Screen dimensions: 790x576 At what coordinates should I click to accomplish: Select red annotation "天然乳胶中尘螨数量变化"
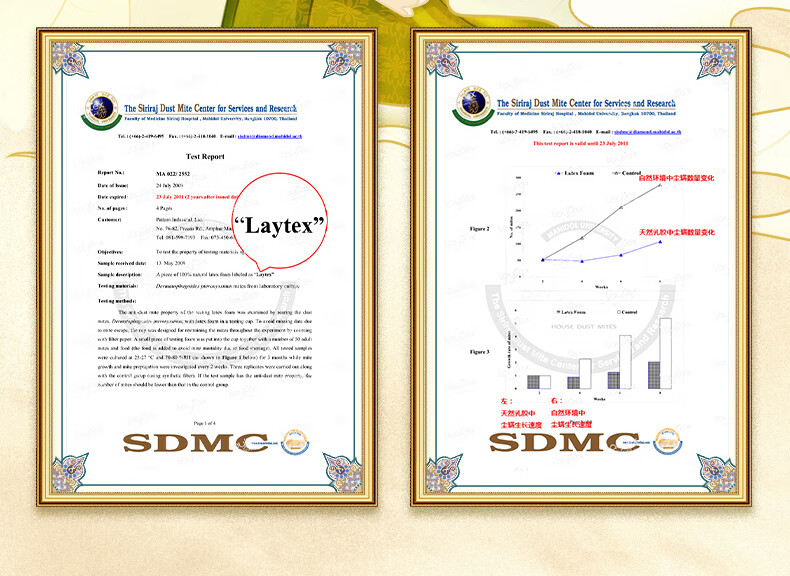(x=677, y=232)
